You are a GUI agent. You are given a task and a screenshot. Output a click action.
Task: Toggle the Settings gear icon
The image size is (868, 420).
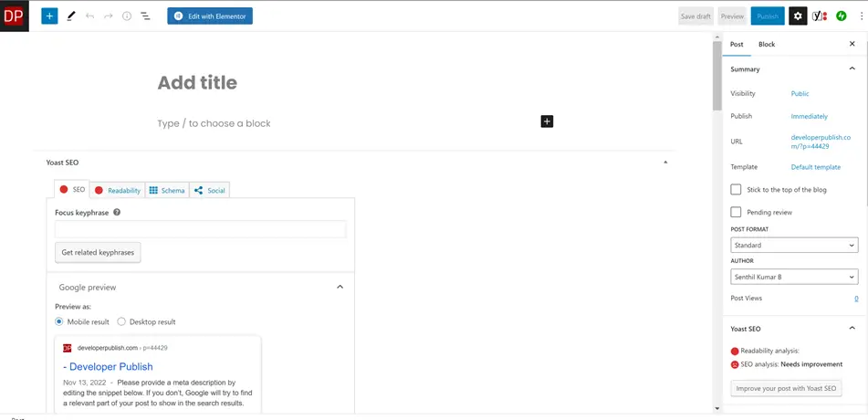pyautogui.click(x=798, y=16)
